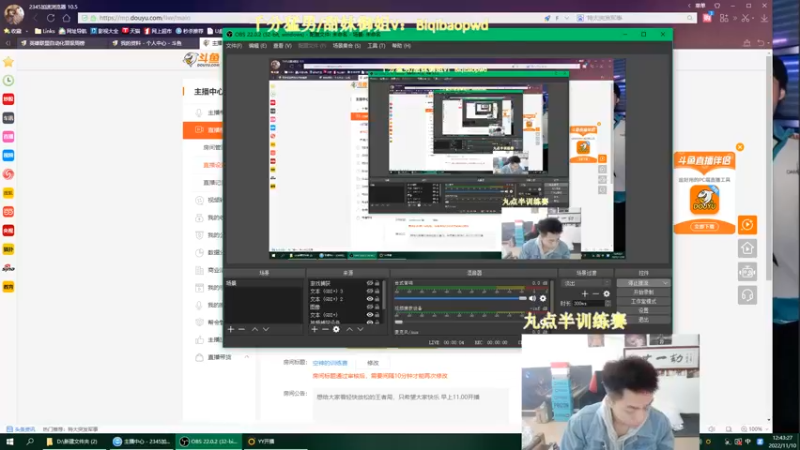Click the room announcement text box on the Douyu page

411,405
